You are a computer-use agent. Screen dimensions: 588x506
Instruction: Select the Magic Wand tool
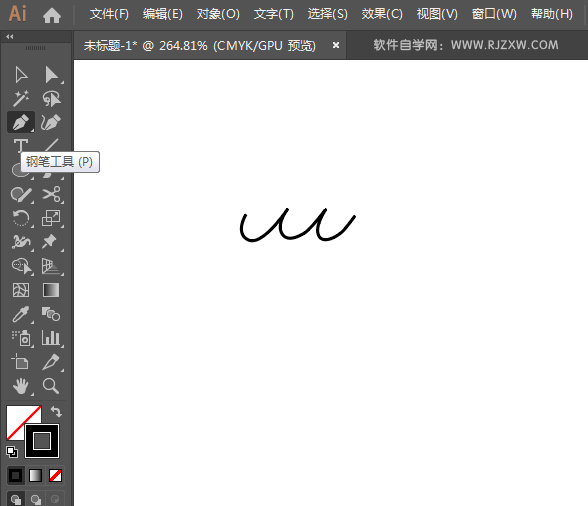[x=21, y=99]
